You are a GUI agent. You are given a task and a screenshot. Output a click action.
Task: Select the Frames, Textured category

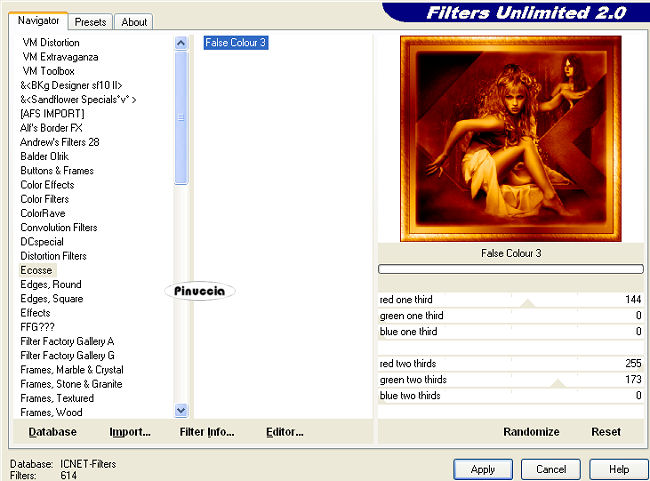[57, 398]
